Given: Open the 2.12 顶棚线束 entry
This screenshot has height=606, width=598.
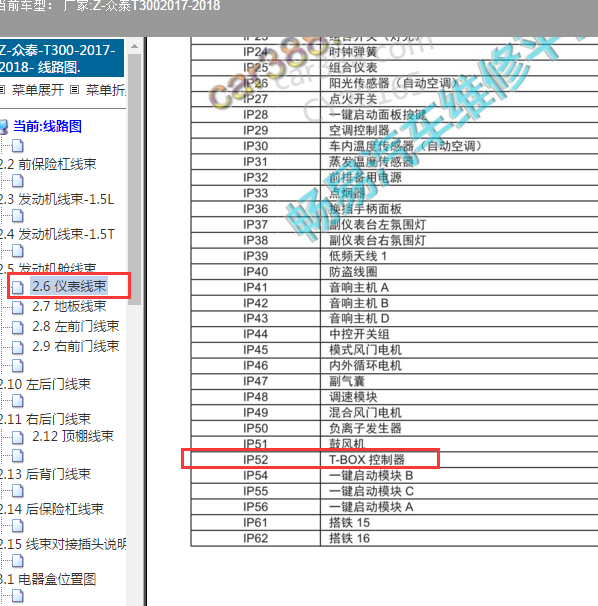Looking at the screenshot, I should click(x=73, y=436).
